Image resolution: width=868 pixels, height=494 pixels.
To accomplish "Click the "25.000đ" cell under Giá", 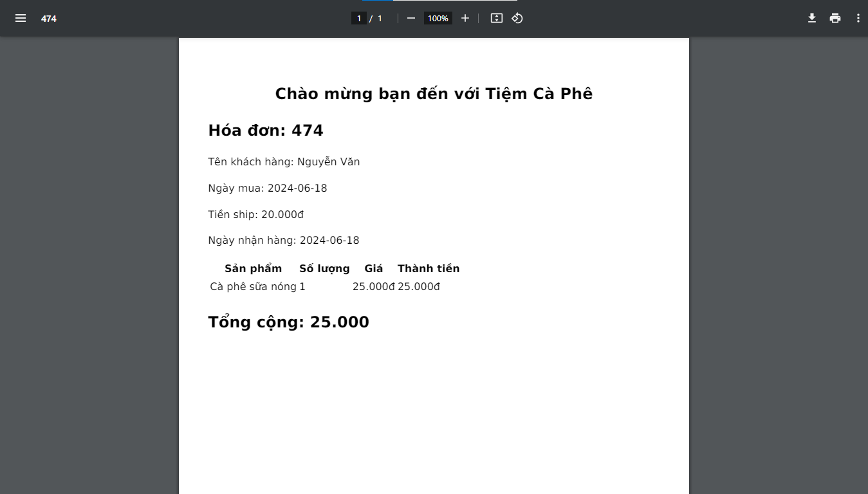I will tap(374, 287).
